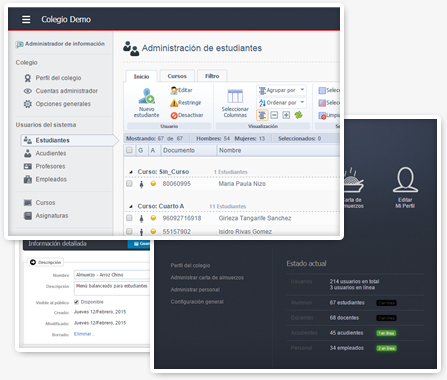Check the Isidro Rivas Gomez row checkbox
The width and height of the screenshot is (447, 380).
point(129,231)
